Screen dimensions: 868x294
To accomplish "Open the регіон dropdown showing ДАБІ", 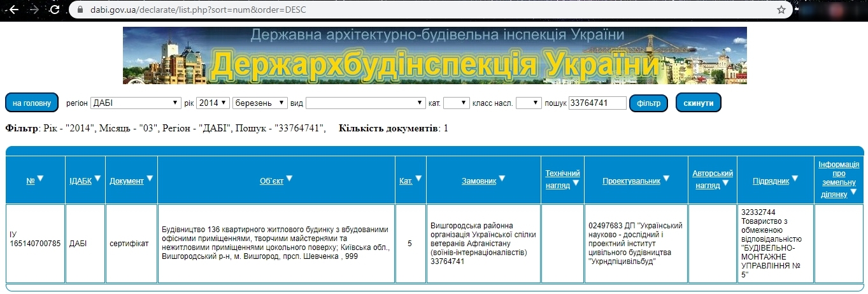I will pos(136,103).
